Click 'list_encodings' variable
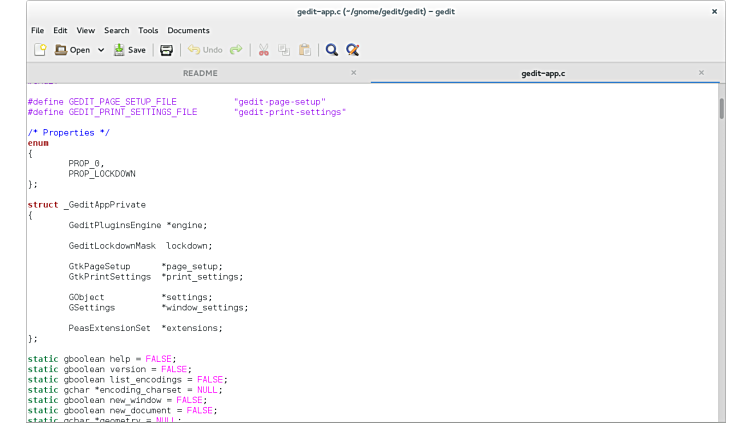This screenshot has width=752, height=423. 146,379
